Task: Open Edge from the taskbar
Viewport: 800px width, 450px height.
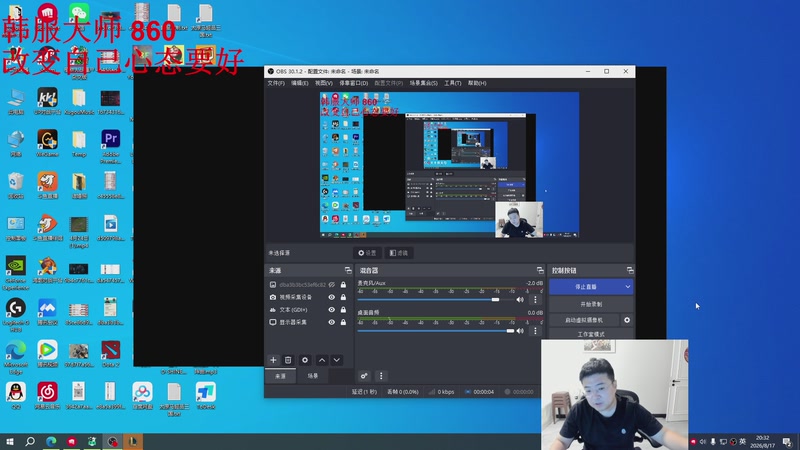Action: (51, 441)
